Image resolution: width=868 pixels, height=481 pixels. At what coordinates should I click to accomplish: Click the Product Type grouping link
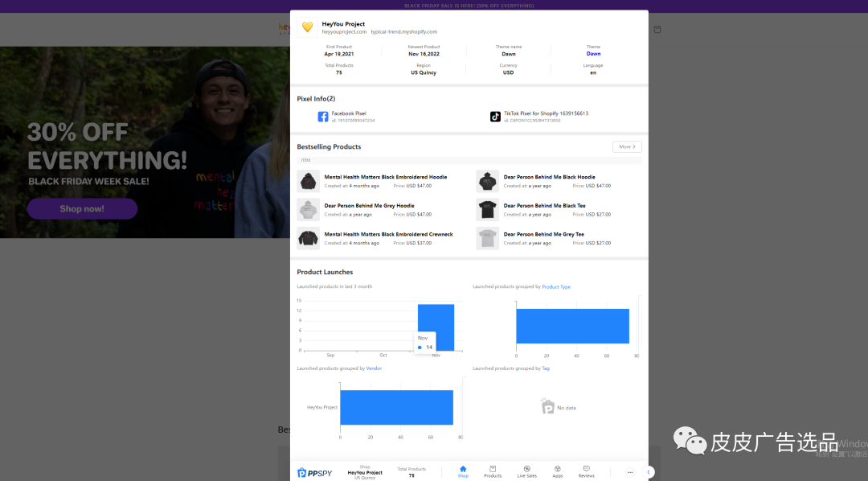coord(556,286)
